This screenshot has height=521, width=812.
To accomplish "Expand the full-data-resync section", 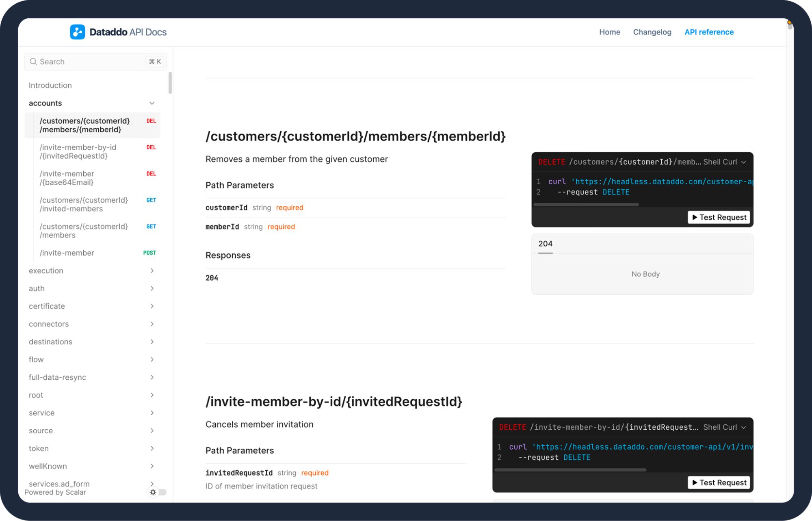I will click(152, 377).
